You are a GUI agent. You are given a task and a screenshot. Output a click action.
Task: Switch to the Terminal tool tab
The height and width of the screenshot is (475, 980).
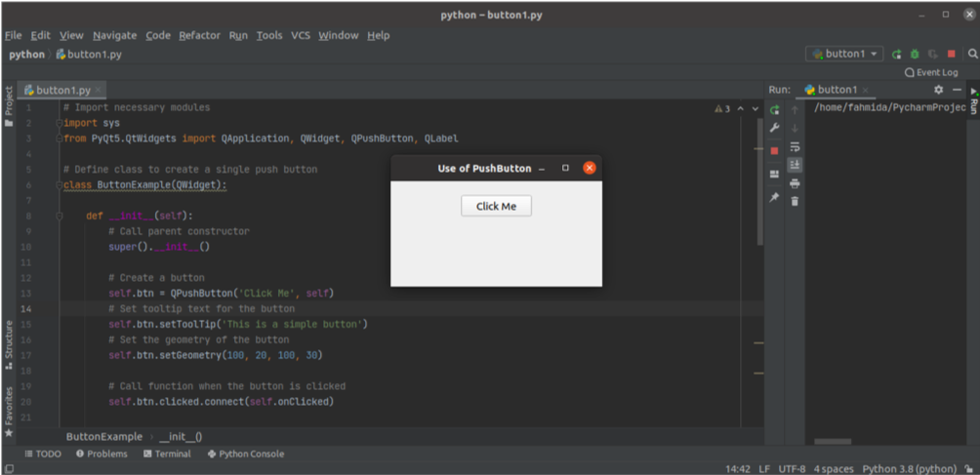167,454
